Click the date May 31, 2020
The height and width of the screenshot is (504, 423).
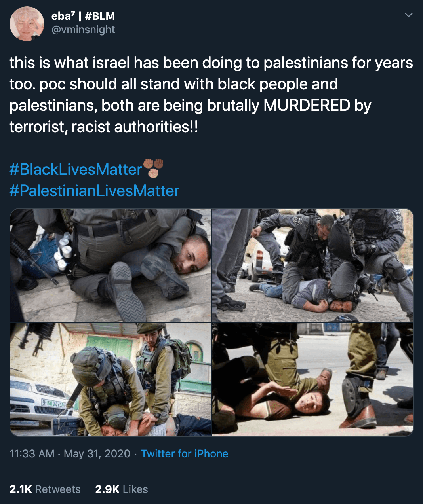click(x=97, y=453)
